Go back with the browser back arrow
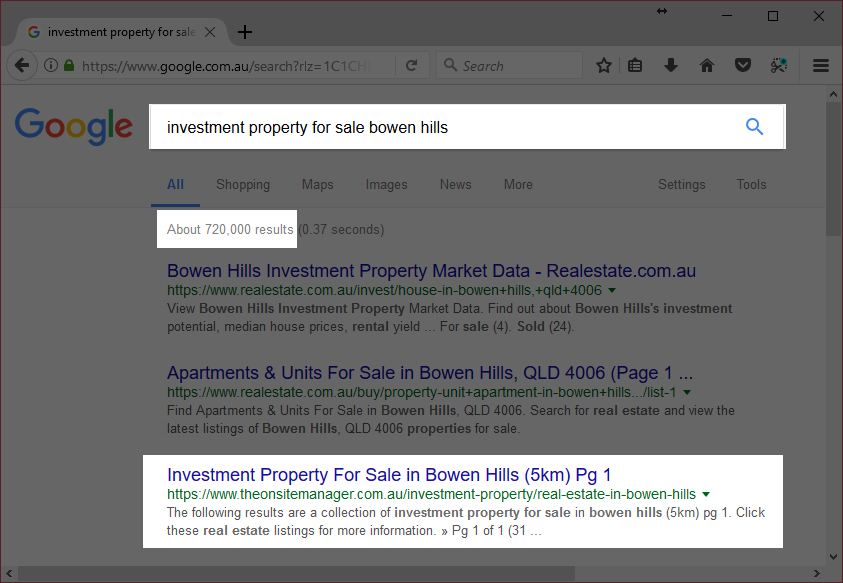The image size is (843, 583). [22, 66]
